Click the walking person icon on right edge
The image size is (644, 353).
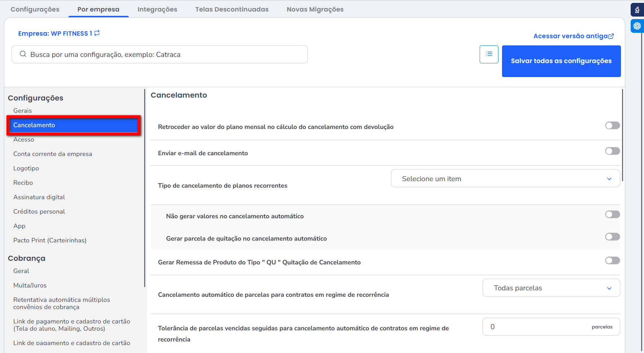click(637, 10)
